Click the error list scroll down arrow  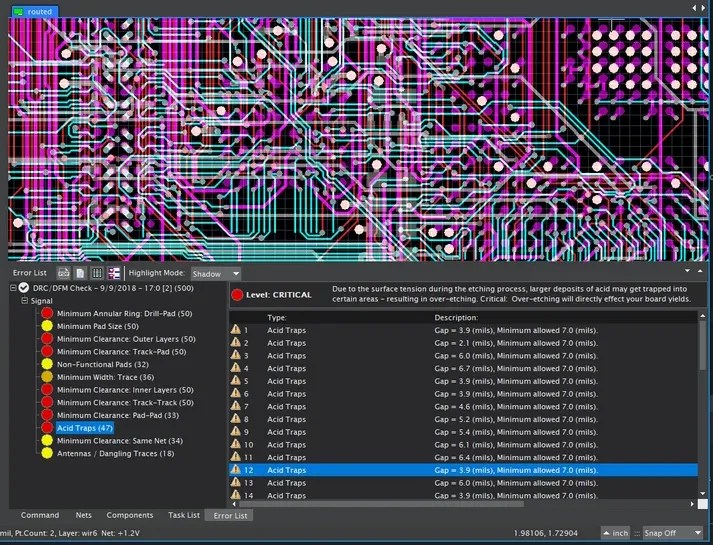(x=703, y=493)
